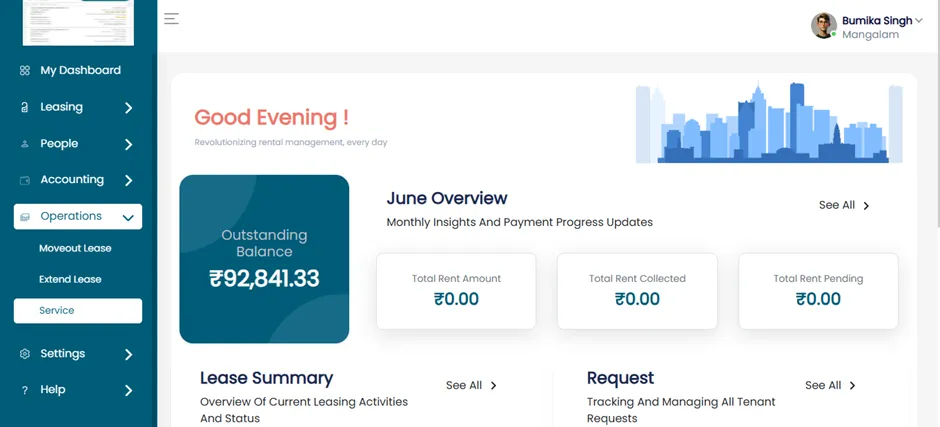940x427 pixels.
Task: Click the Lease Summary heading
Action: point(266,378)
